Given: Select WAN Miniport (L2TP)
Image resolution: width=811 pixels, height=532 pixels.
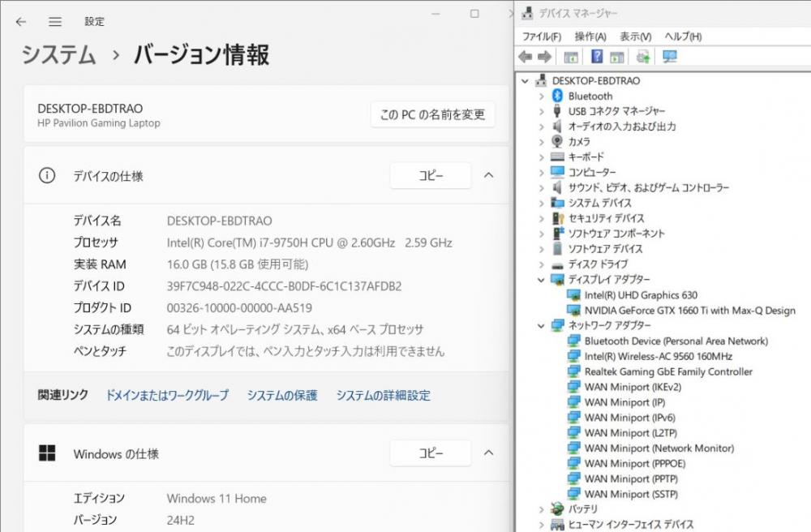Looking at the screenshot, I should [x=630, y=433].
